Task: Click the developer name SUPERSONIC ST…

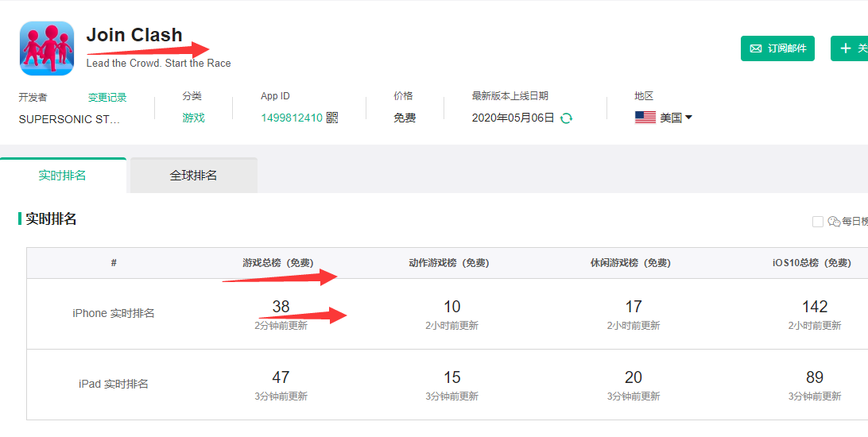Action: [70, 119]
